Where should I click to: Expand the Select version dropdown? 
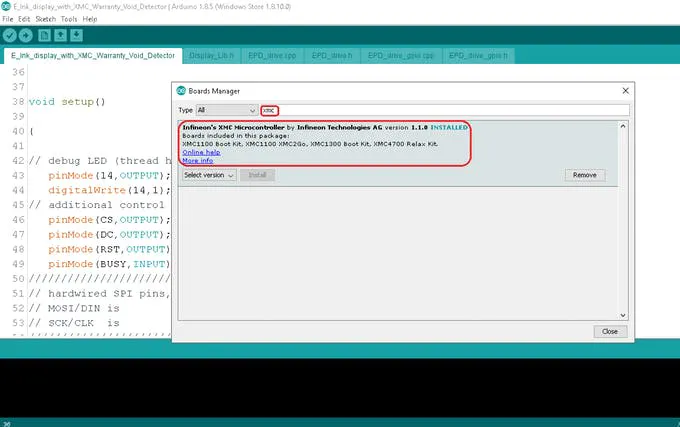[209, 175]
